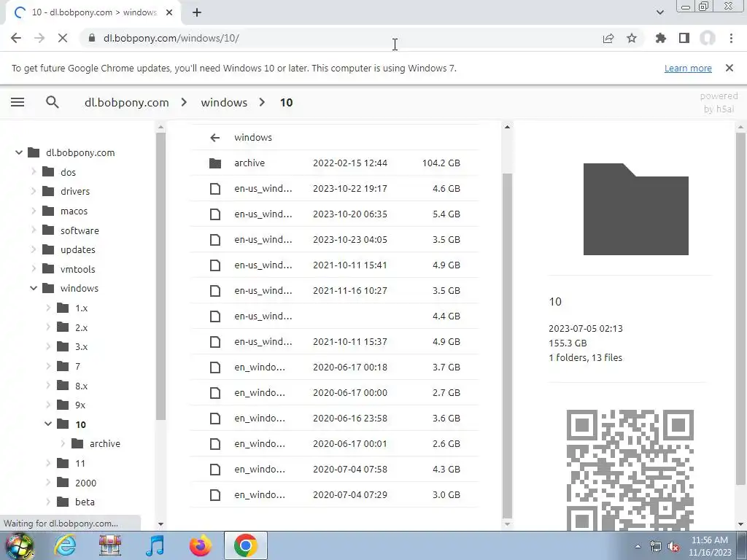The width and height of the screenshot is (747, 560).
Task: Launch Internet Explorer from taskbar
Action: 65,545
